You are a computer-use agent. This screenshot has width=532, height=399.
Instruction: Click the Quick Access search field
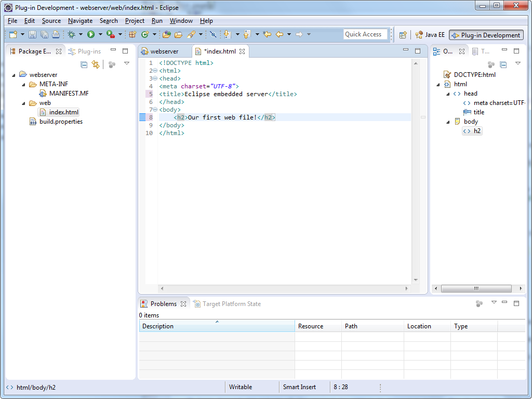click(365, 34)
